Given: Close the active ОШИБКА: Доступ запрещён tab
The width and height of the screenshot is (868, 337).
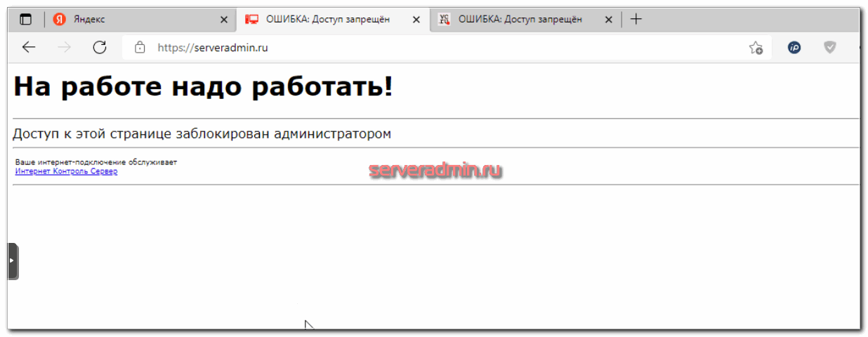Looking at the screenshot, I should click(416, 20).
